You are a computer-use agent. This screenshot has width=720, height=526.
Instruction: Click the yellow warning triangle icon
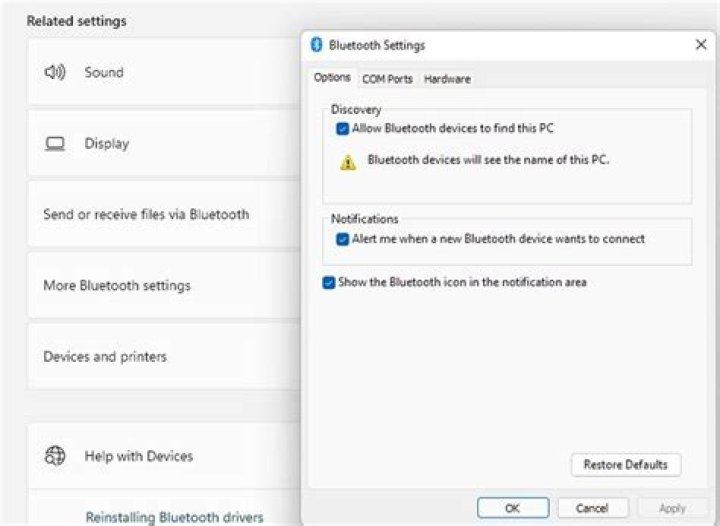(348, 162)
